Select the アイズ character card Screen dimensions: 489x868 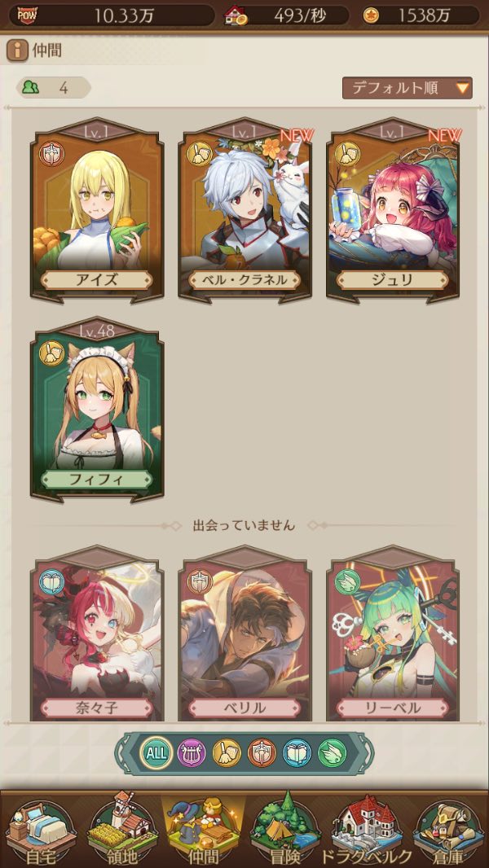[x=97, y=210]
